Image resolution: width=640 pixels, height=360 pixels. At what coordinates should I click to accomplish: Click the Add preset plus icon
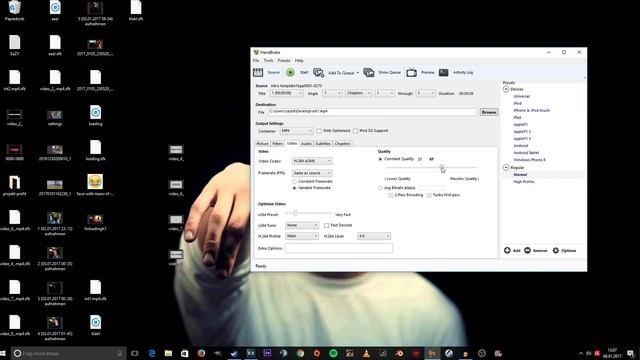[507, 250]
